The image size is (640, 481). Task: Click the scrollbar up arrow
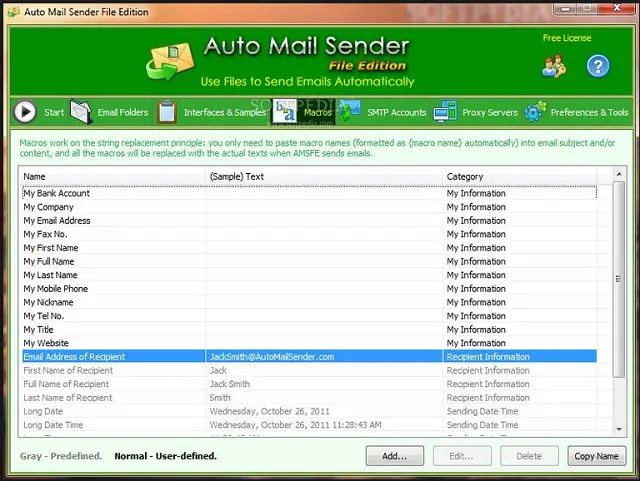click(x=619, y=174)
